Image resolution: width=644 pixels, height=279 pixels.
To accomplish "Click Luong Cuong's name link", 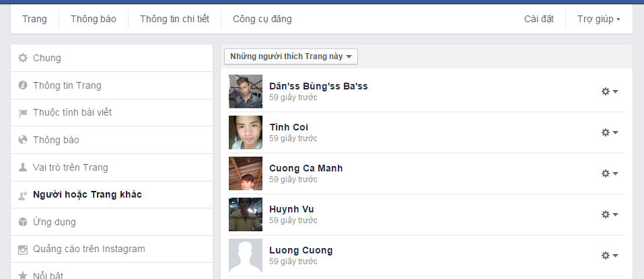I will (x=300, y=250).
